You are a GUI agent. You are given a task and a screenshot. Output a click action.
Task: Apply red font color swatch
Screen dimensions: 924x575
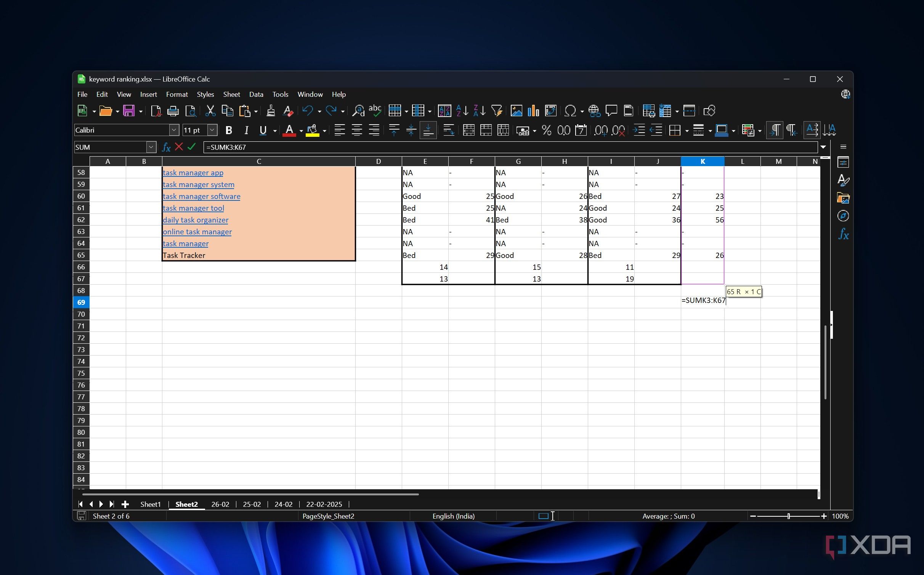289,130
